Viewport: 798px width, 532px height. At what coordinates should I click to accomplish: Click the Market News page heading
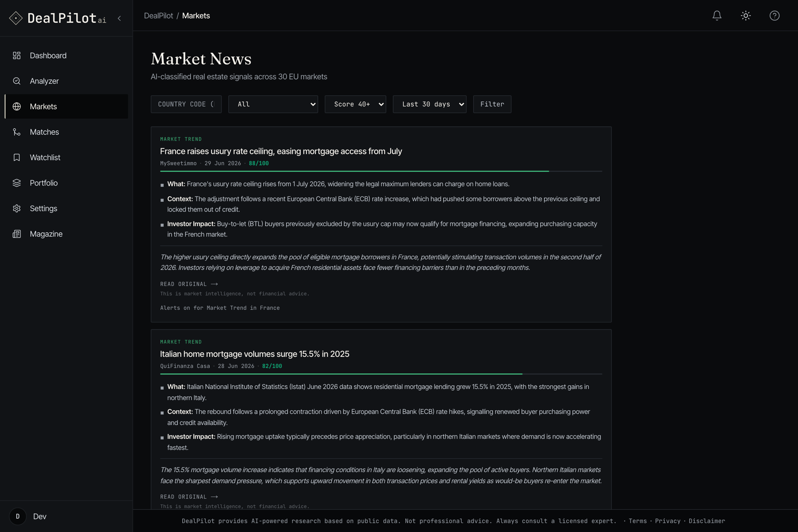(x=201, y=59)
